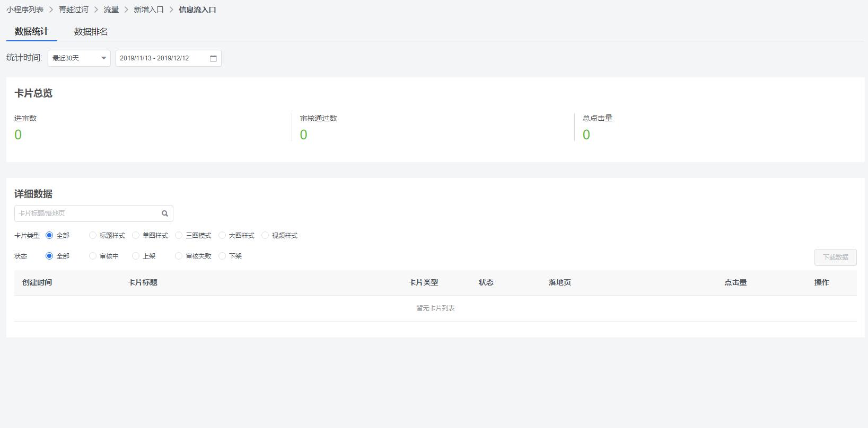Open the calendar icon in date range

click(x=213, y=58)
